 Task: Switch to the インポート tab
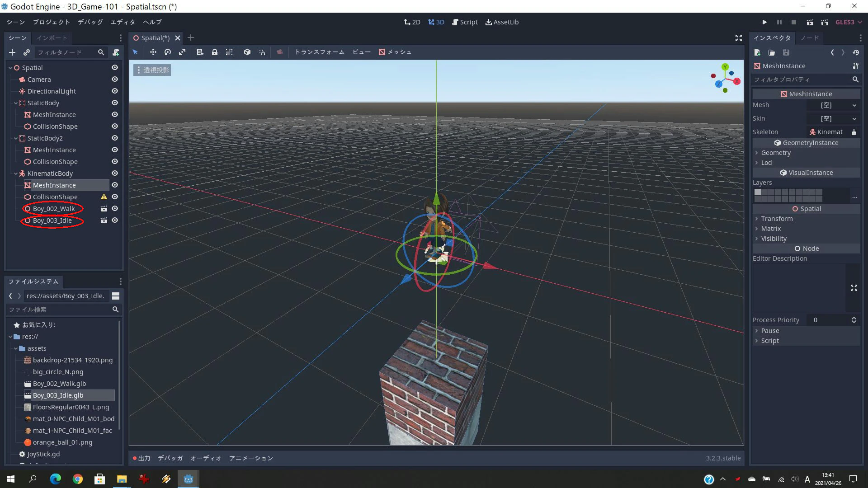[x=52, y=38]
